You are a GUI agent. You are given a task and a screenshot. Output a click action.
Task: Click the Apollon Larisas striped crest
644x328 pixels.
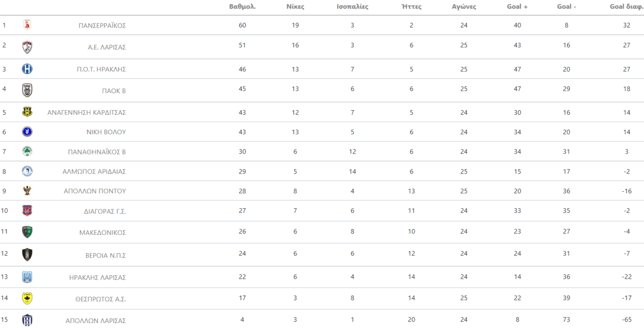click(27, 320)
